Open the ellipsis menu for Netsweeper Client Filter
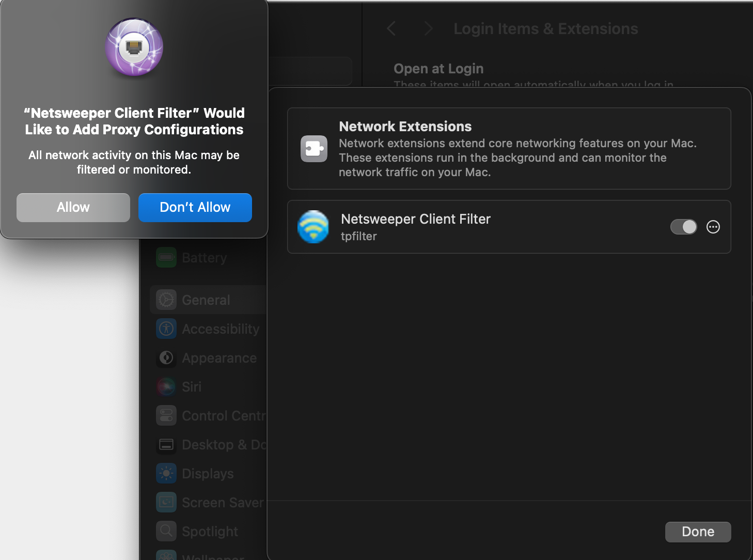753x560 pixels. [713, 227]
